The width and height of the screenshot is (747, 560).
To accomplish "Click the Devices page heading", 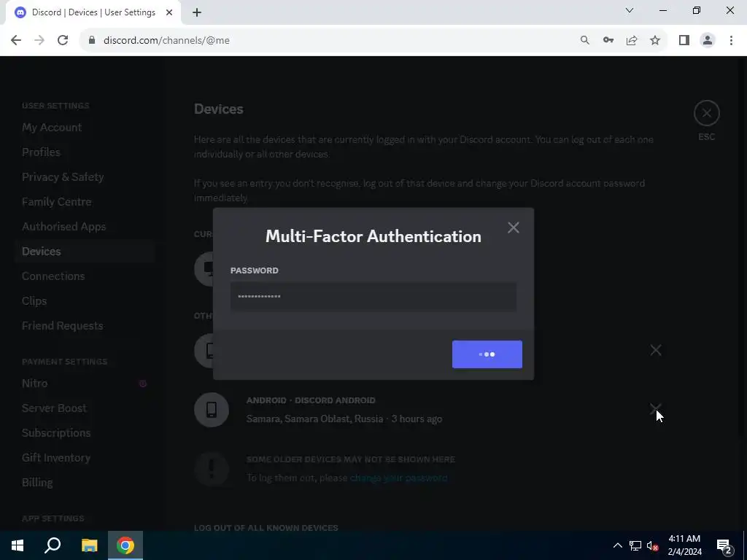I will (219, 109).
